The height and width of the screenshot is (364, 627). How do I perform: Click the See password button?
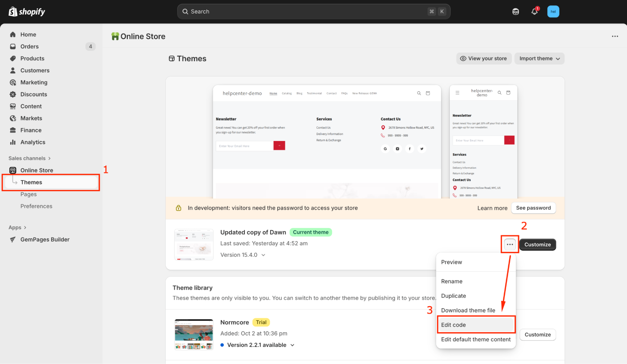click(x=533, y=208)
